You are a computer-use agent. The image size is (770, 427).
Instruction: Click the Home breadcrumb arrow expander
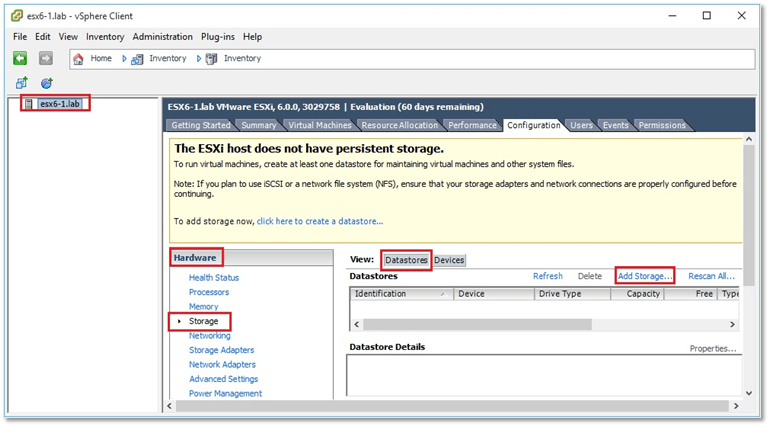tap(124, 59)
